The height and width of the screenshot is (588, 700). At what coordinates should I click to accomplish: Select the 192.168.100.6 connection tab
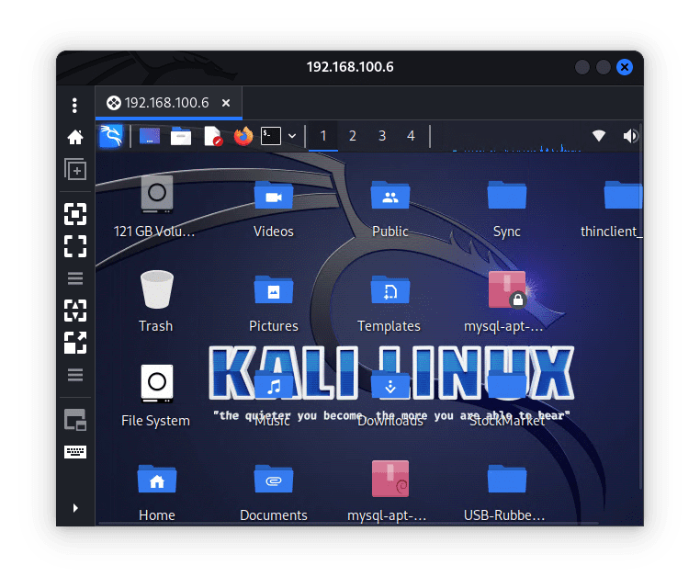point(169,103)
